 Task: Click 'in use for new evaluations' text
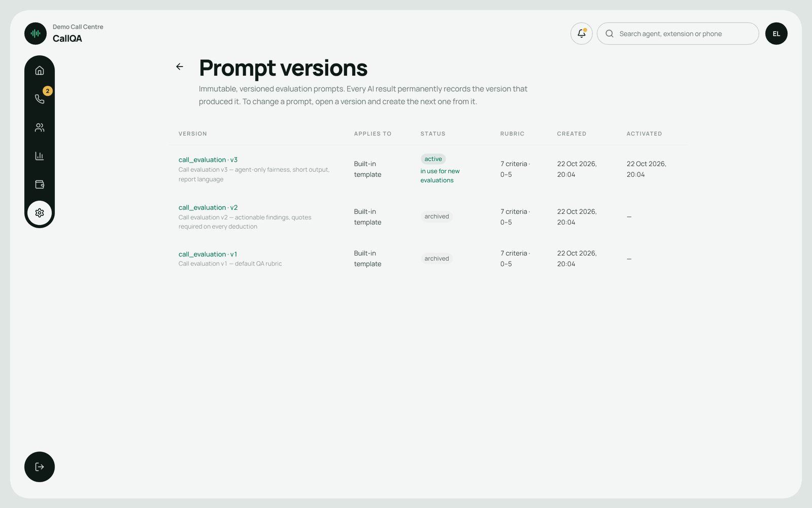440,176
